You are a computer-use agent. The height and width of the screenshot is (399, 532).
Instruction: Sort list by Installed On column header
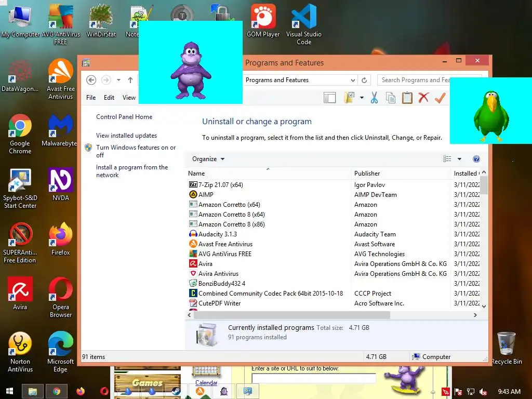pos(466,174)
